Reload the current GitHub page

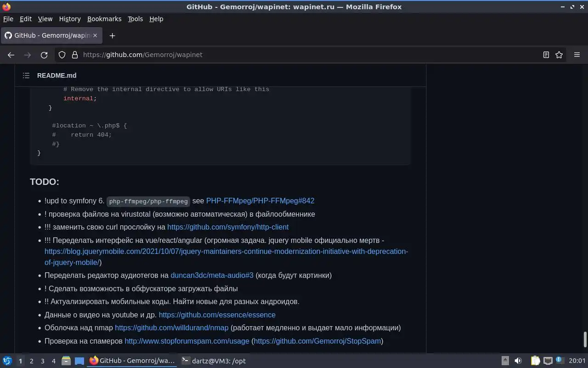44,55
